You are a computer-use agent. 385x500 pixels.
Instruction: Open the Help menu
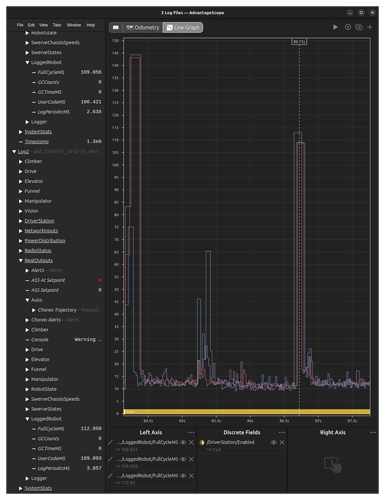91,25
